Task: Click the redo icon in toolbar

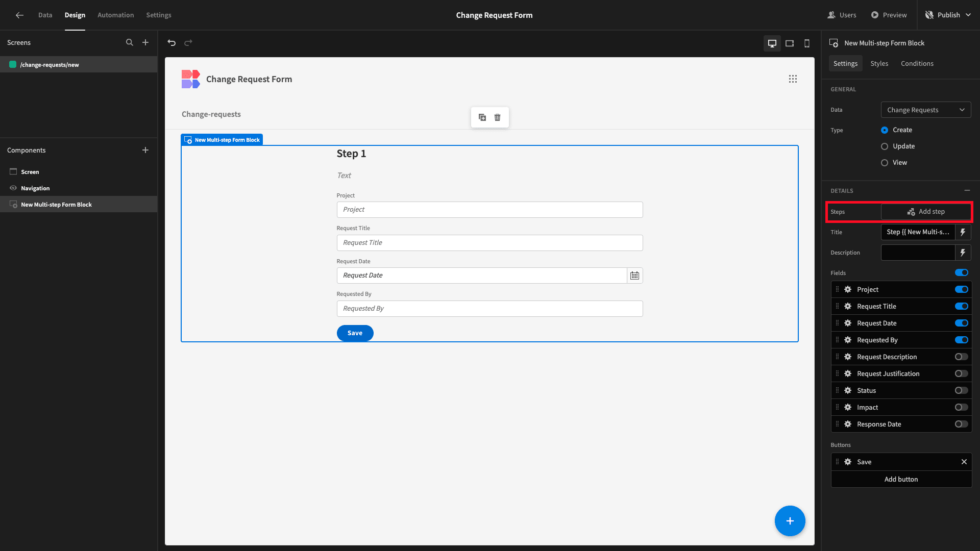Action: coord(188,42)
